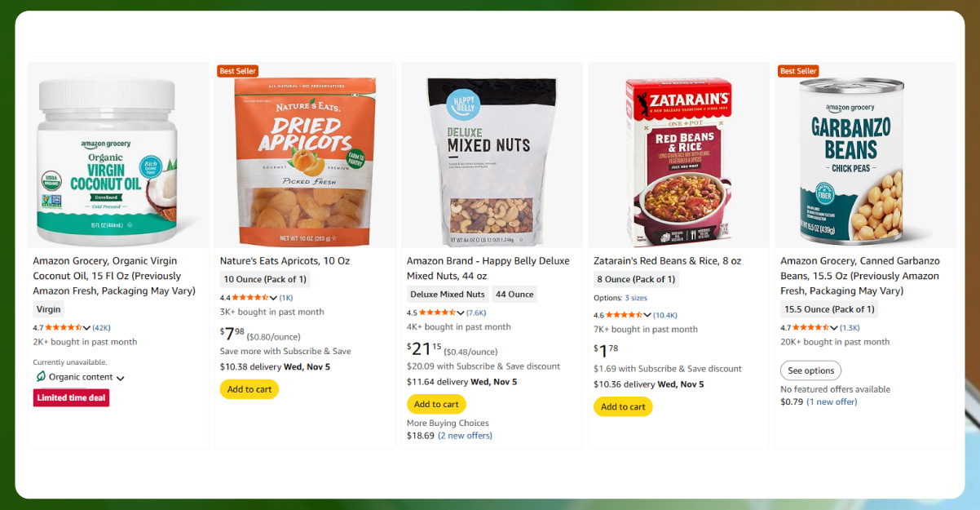
Task: Open the 3 sizes link for Zatarain's
Action: pyautogui.click(x=636, y=298)
